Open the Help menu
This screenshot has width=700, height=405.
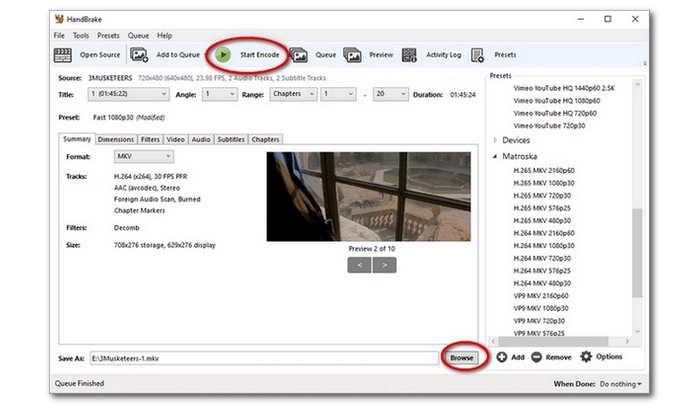[x=164, y=35]
